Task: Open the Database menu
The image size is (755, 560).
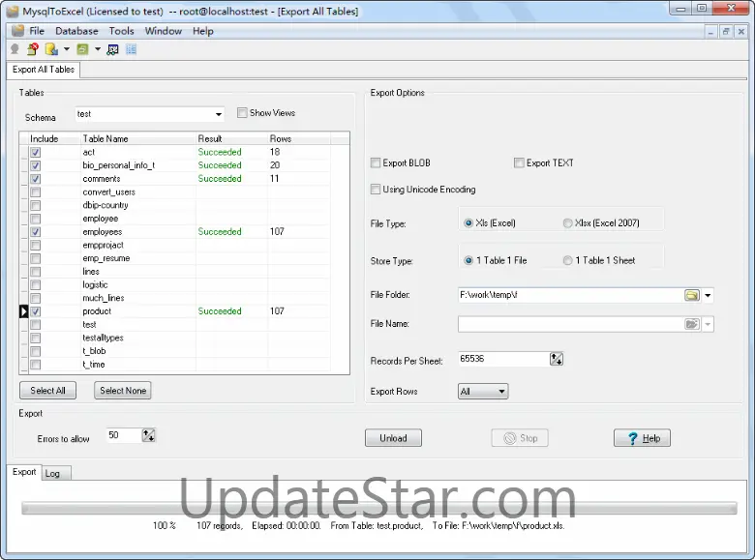Action: (76, 31)
